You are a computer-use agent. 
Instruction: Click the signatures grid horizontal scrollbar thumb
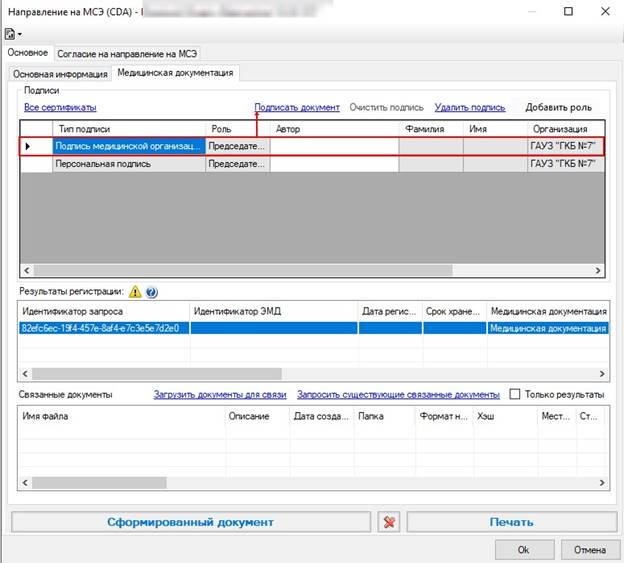243,271
